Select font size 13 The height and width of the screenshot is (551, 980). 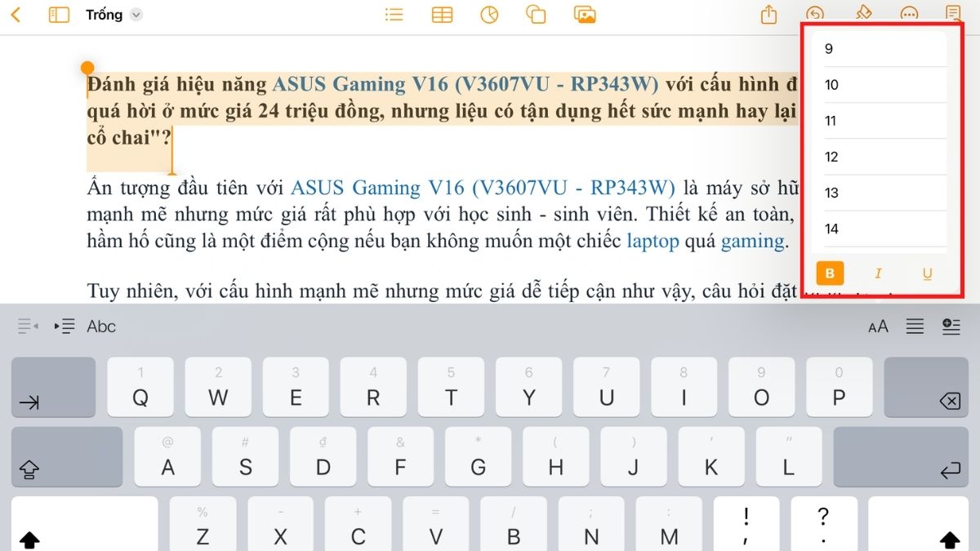click(885, 193)
